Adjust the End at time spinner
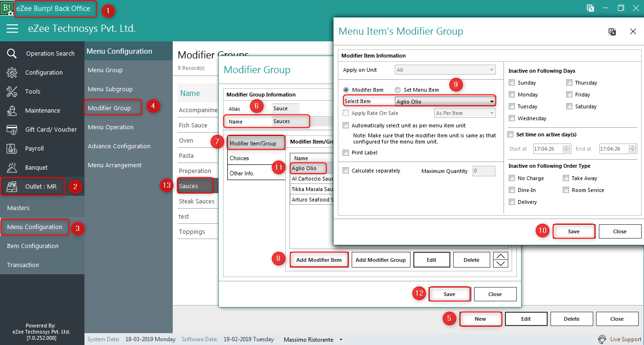The image size is (644, 345). 633,149
